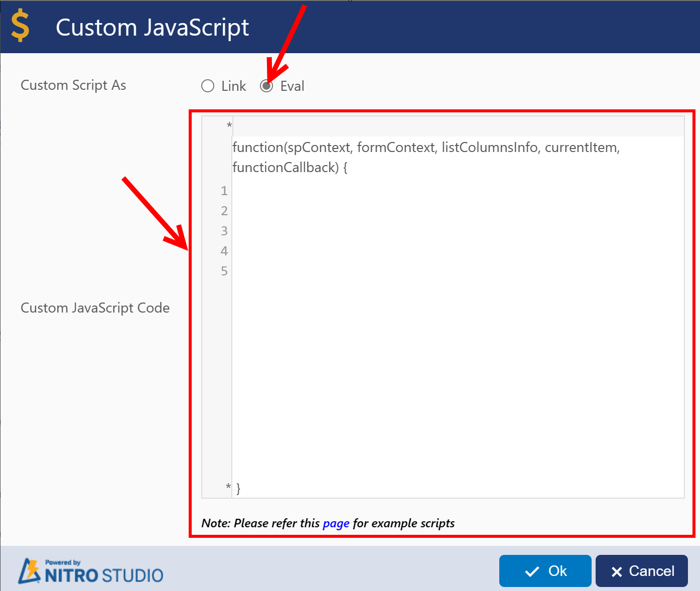Click the dollar sign icon in header
700x591 pixels.
click(20, 26)
